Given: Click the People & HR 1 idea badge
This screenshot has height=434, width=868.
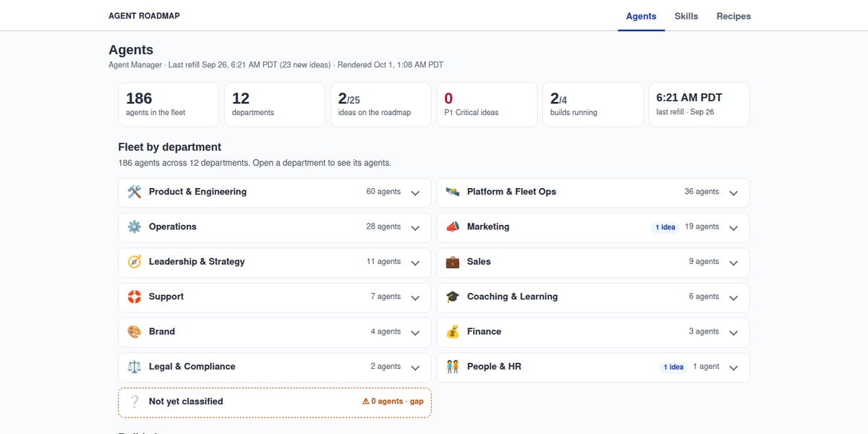Looking at the screenshot, I should click(673, 367).
